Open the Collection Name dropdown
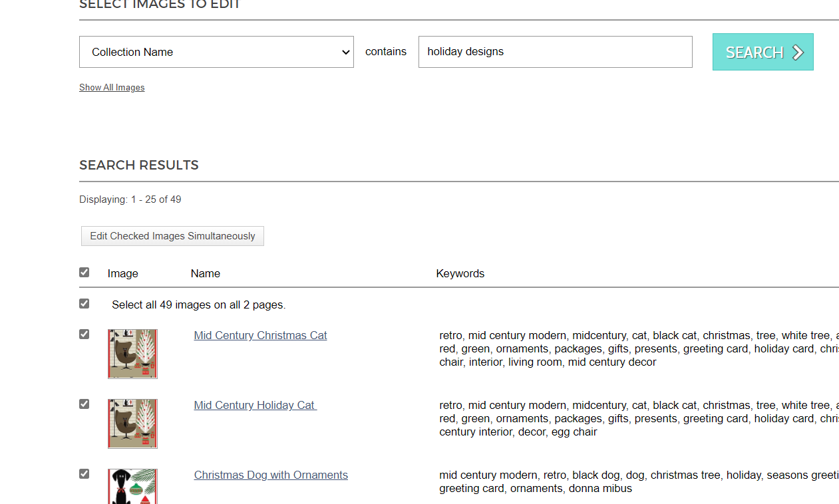 pyautogui.click(x=216, y=52)
